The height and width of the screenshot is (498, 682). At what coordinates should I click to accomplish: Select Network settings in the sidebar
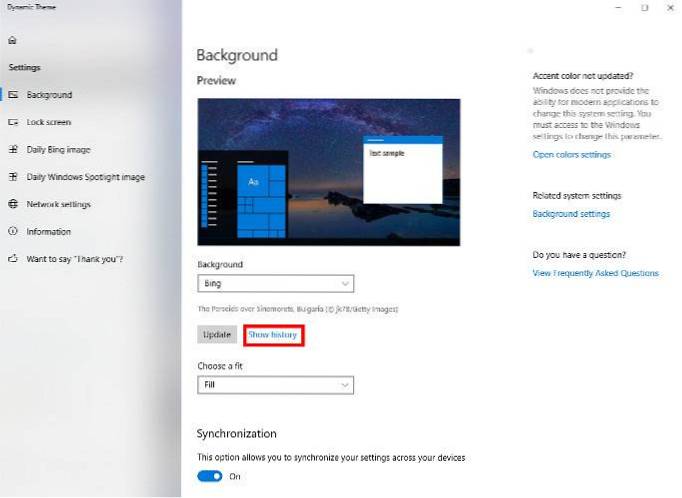58,204
